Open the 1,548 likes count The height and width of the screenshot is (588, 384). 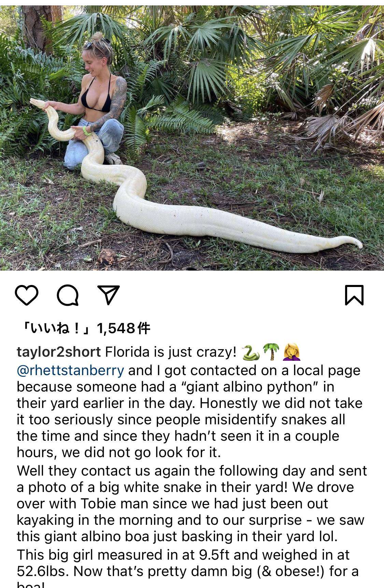tap(84, 329)
